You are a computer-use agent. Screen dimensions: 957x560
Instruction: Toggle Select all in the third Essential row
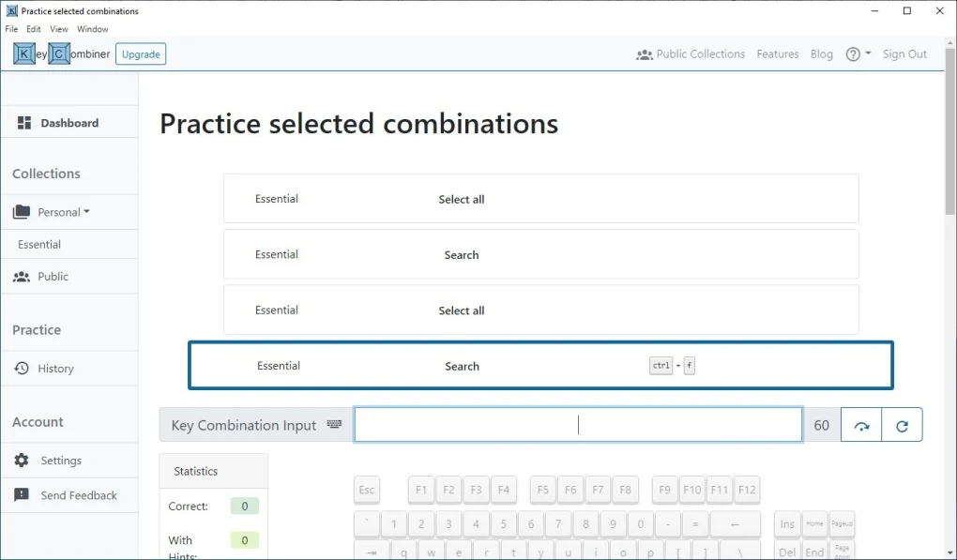[461, 310]
